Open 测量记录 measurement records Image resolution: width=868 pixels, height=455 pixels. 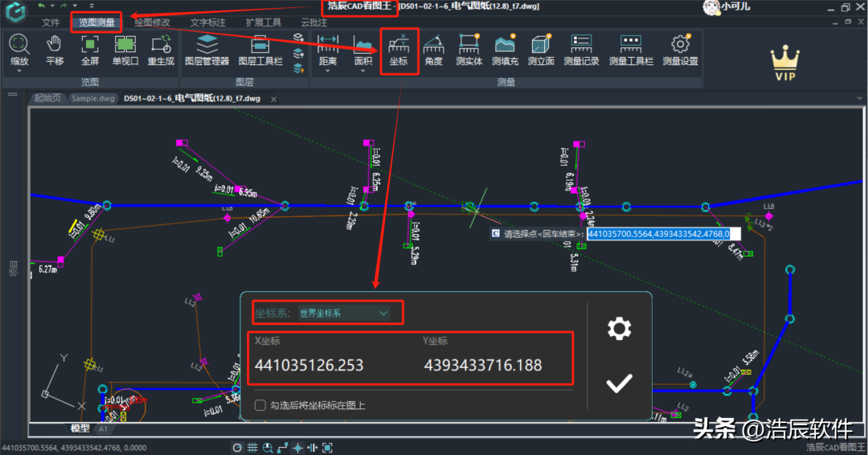pos(581,50)
